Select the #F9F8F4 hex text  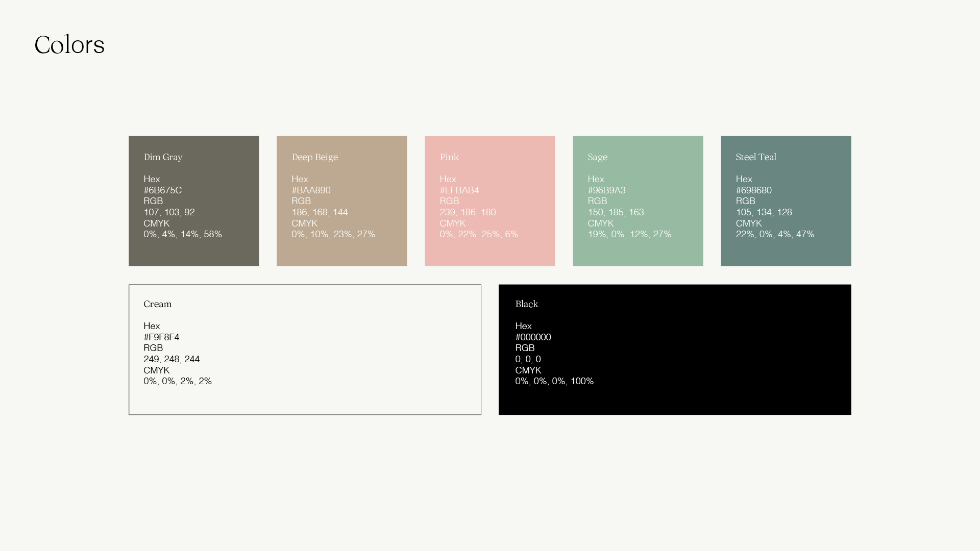pos(161,337)
